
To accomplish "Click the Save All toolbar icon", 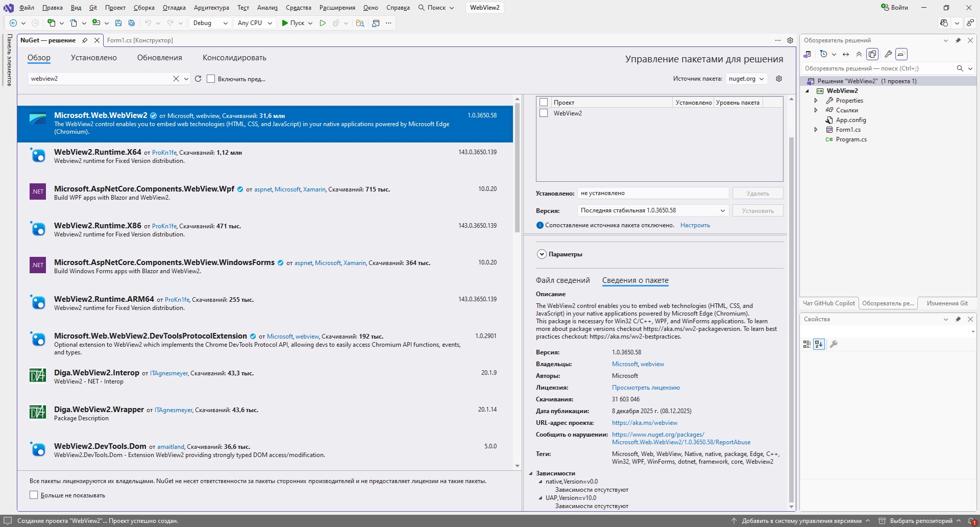I will point(132,23).
